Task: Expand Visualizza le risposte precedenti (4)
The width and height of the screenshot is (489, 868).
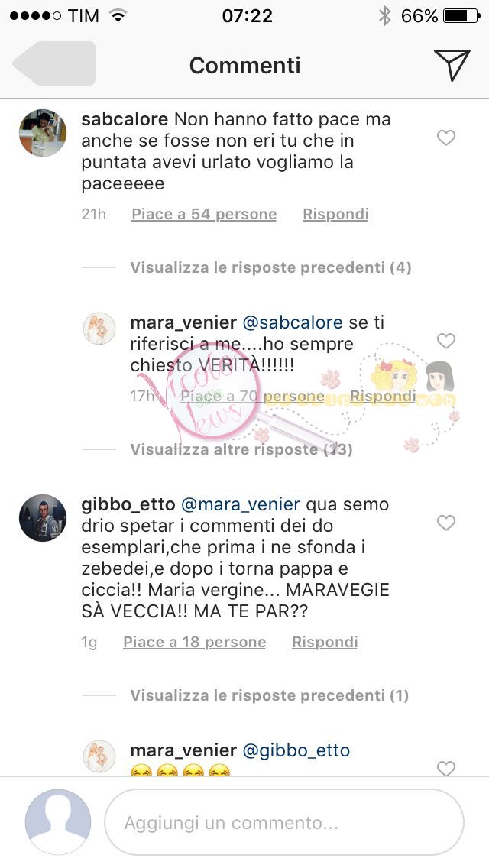Action: click(x=270, y=268)
